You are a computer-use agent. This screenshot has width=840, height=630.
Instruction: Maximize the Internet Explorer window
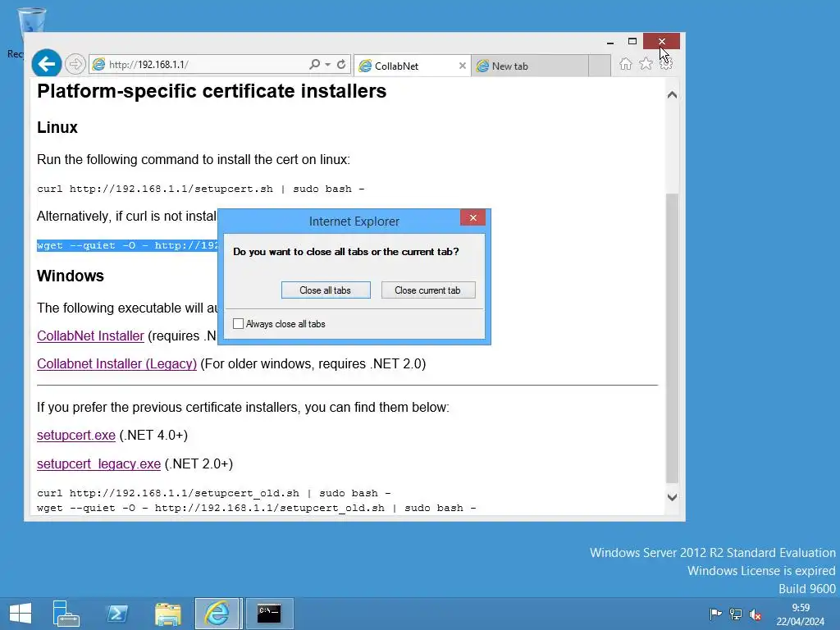coord(632,41)
